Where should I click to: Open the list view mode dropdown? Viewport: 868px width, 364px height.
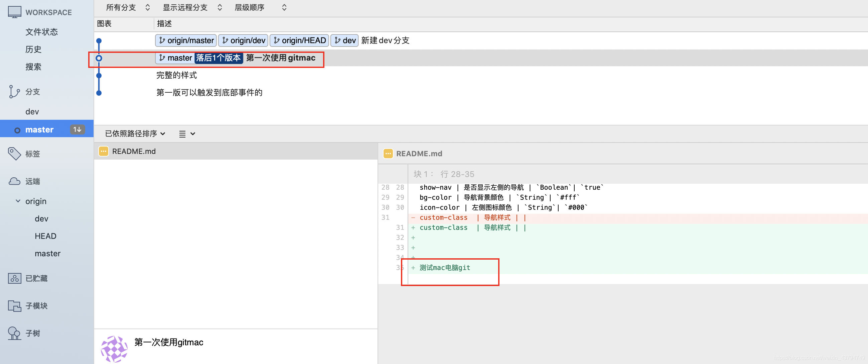point(187,134)
